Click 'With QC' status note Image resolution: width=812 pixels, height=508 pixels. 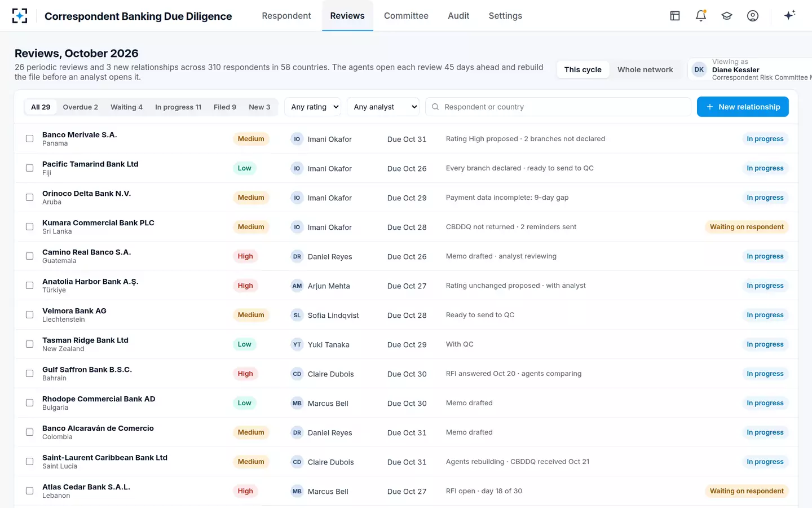pyautogui.click(x=460, y=344)
